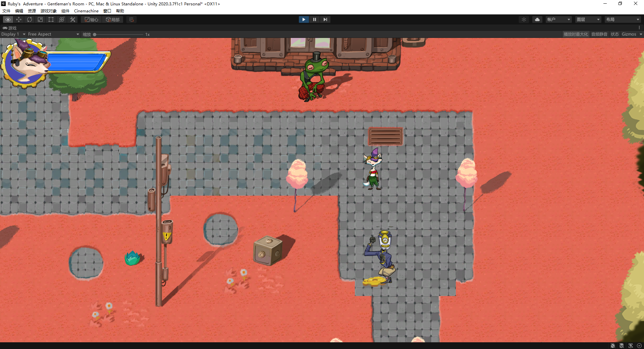Screen dimensions: 644x349
Task: Open the 游戏对象 menu
Action: 48,11
